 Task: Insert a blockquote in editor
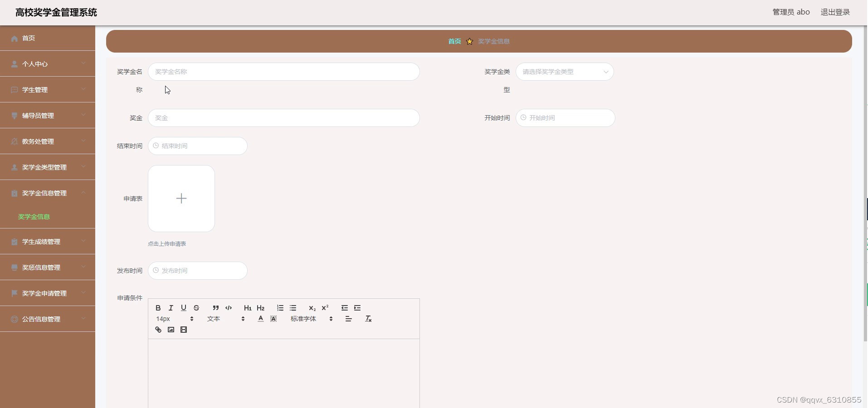[x=216, y=308]
